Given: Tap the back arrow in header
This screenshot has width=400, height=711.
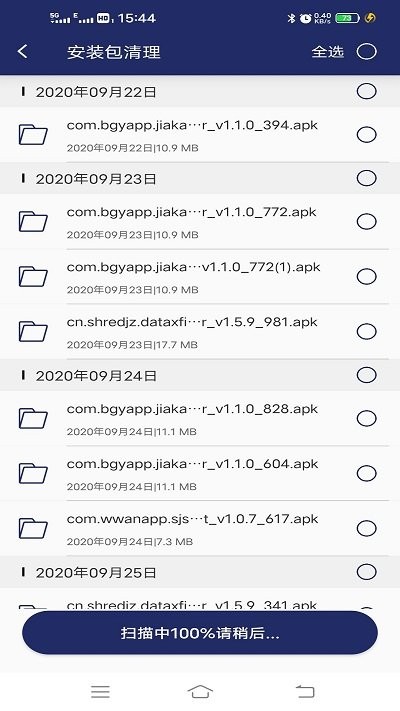Looking at the screenshot, I should coord(23,52).
